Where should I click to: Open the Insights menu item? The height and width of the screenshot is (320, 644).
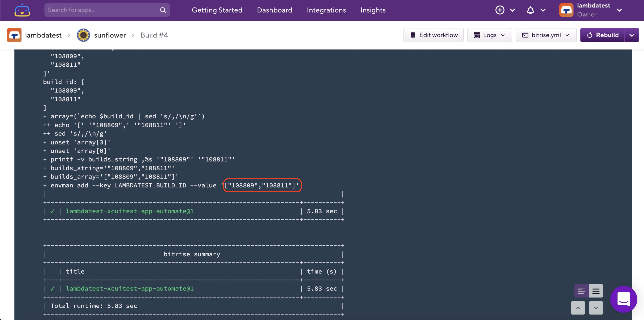coord(373,10)
